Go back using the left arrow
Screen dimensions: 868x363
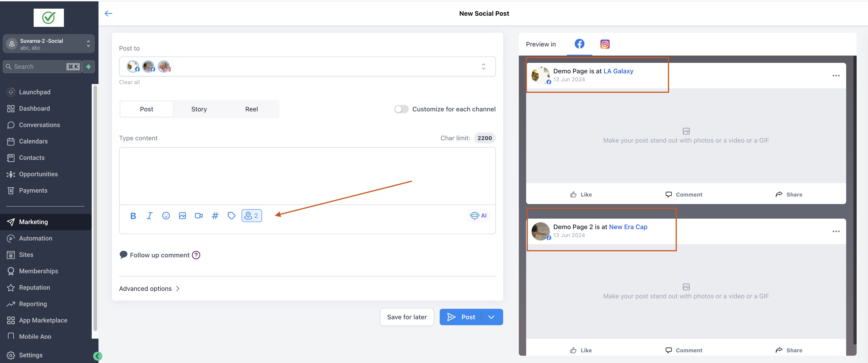click(x=108, y=13)
